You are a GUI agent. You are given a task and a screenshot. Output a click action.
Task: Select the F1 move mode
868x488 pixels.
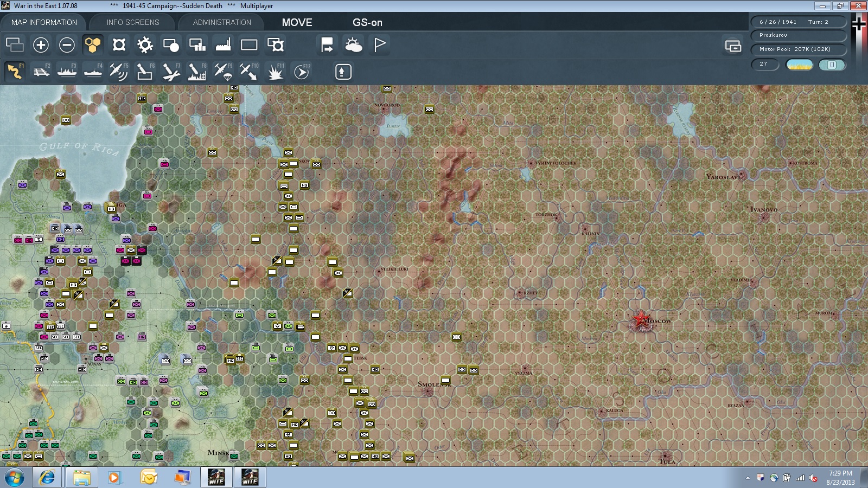click(15, 72)
